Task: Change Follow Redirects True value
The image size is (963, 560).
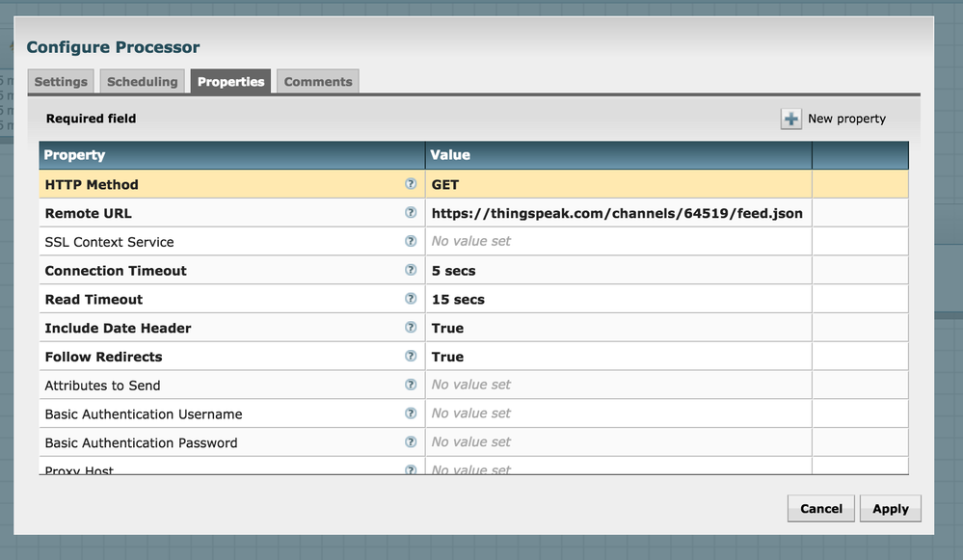Action: (x=619, y=356)
